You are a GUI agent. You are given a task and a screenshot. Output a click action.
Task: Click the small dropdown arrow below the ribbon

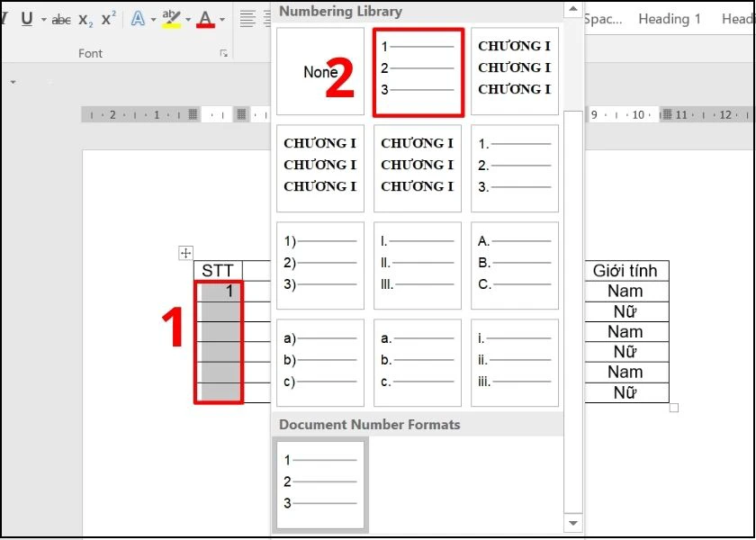pos(13,83)
